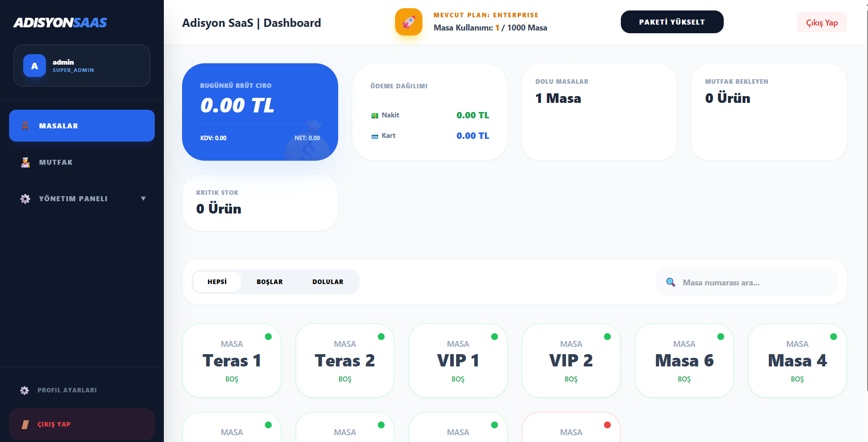
Task: Open Profil Ayarları in the sidebar
Action: pos(67,390)
